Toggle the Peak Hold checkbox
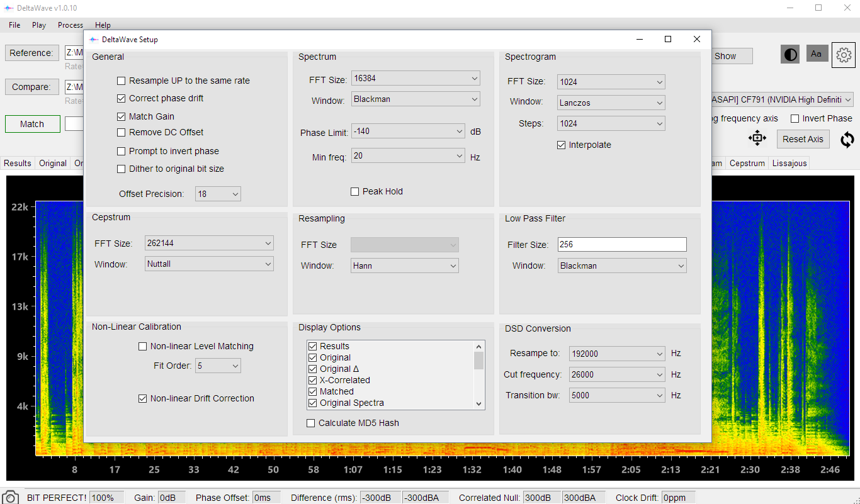Image resolution: width=860 pixels, height=504 pixels. (x=354, y=191)
